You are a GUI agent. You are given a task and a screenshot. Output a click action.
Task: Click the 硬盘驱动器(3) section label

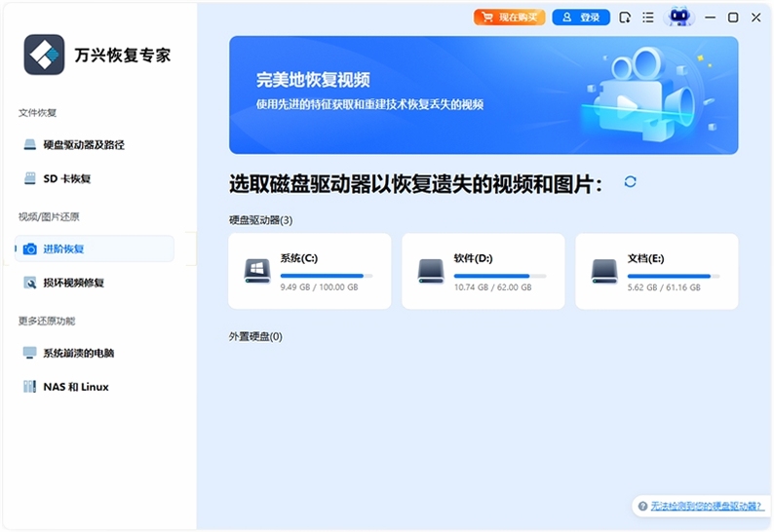(260, 220)
